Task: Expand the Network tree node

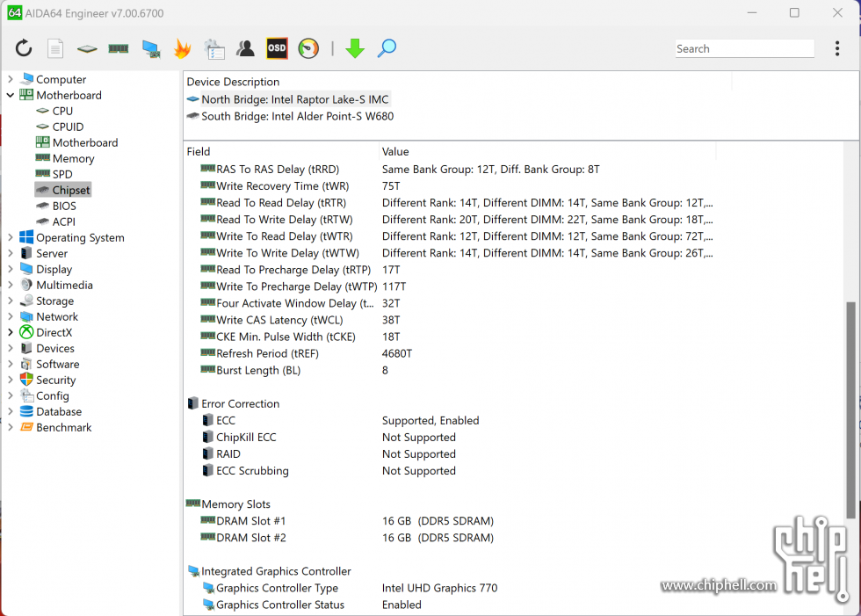Action: [10, 316]
